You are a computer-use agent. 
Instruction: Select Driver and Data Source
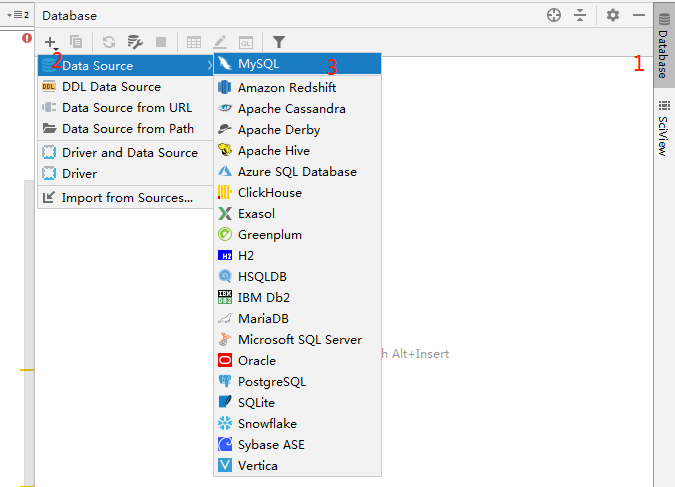tap(125, 152)
